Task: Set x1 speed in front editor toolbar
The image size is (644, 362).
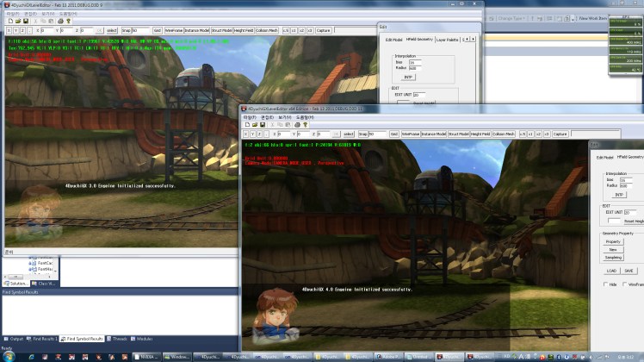Action: tap(530, 134)
